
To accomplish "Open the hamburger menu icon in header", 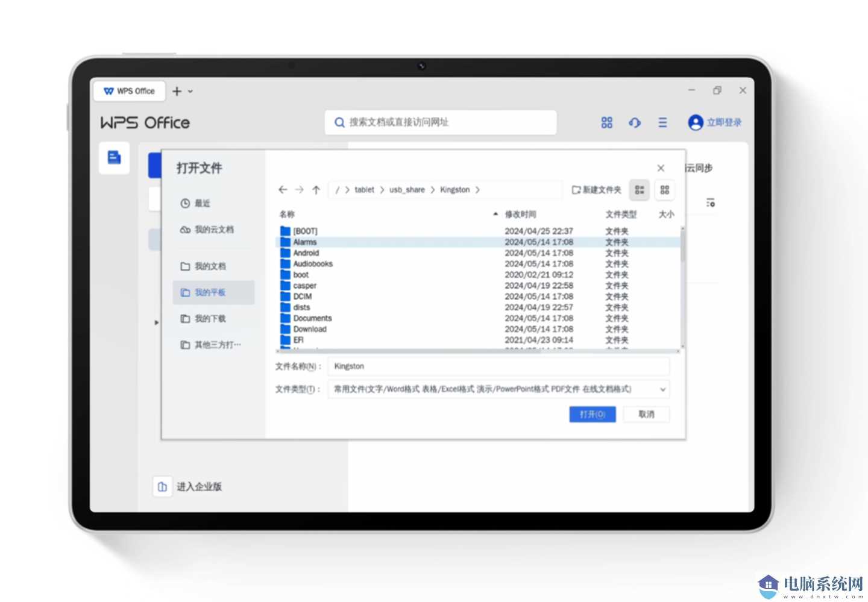I will point(662,122).
